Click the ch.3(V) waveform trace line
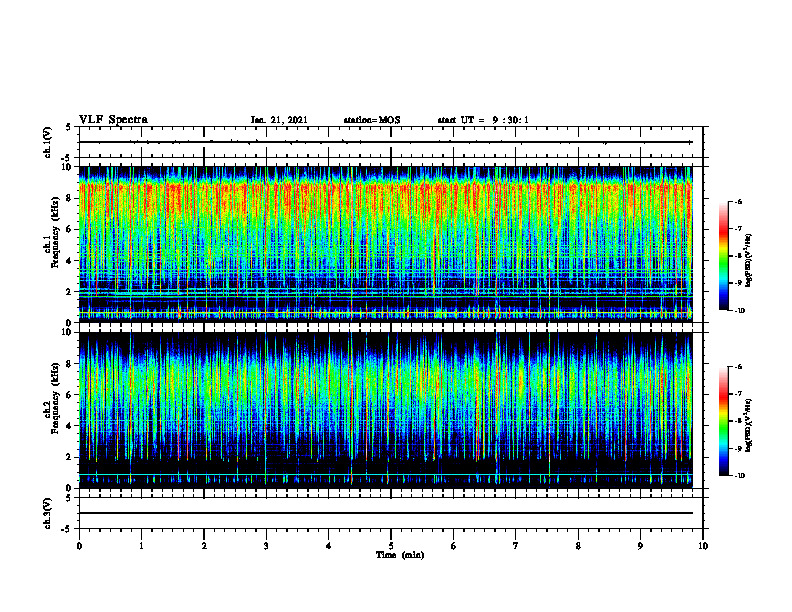Viewport: 792px width, 612px height. [385, 513]
